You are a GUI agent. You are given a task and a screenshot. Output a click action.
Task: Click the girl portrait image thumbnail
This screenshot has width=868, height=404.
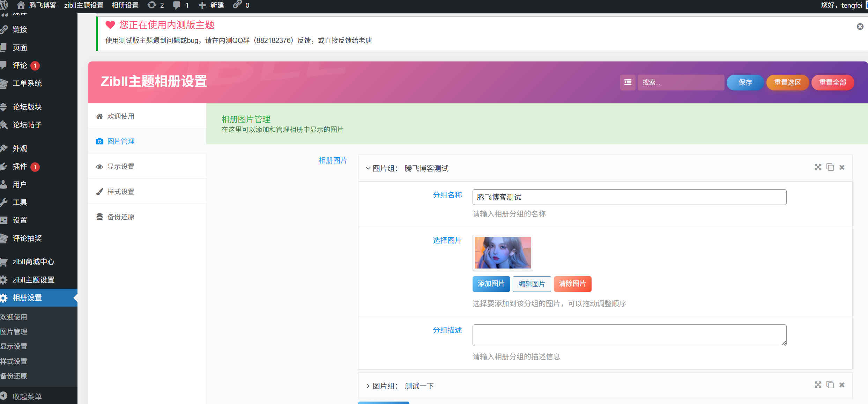pyautogui.click(x=503, y=252)
